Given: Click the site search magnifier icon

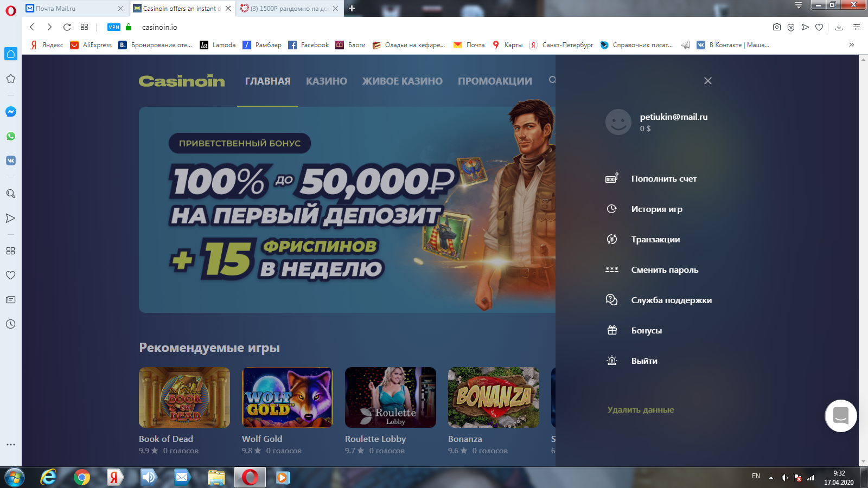Looking at the screenshot, I should [552, 80].
